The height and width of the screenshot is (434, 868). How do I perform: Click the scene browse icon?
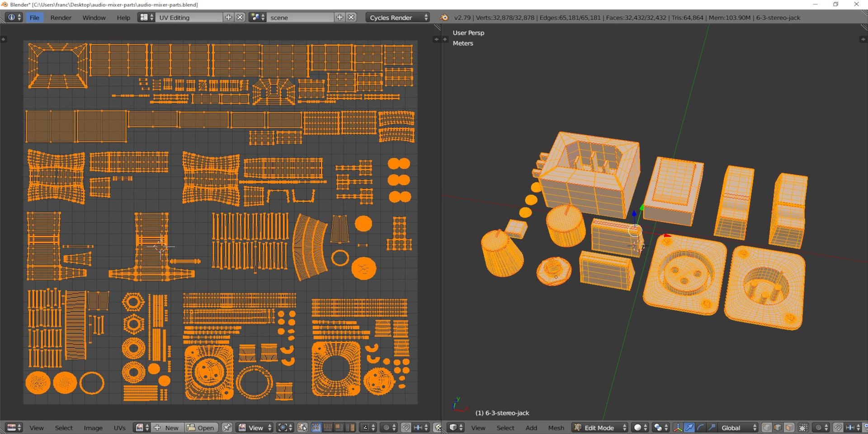coord(258,17)
